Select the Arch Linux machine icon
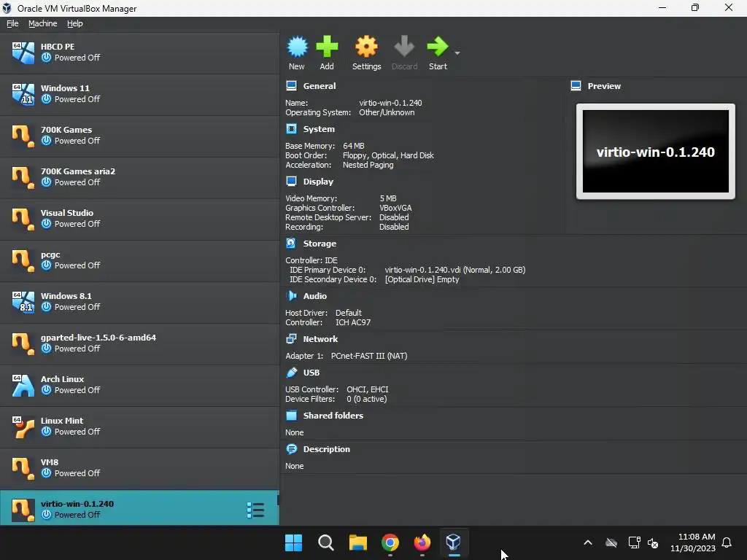Viewport: 747px width, 560px height. [x=23, y=385]
